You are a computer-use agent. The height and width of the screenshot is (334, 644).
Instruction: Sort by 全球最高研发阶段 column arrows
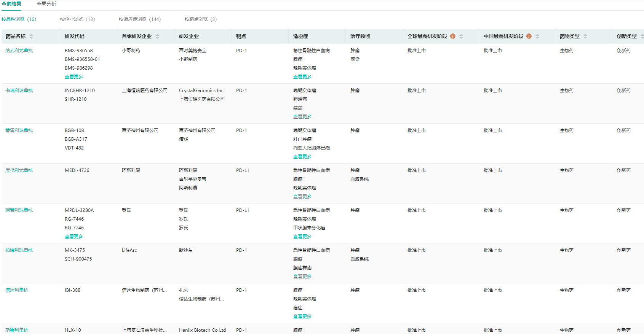(x=461, y=37)
